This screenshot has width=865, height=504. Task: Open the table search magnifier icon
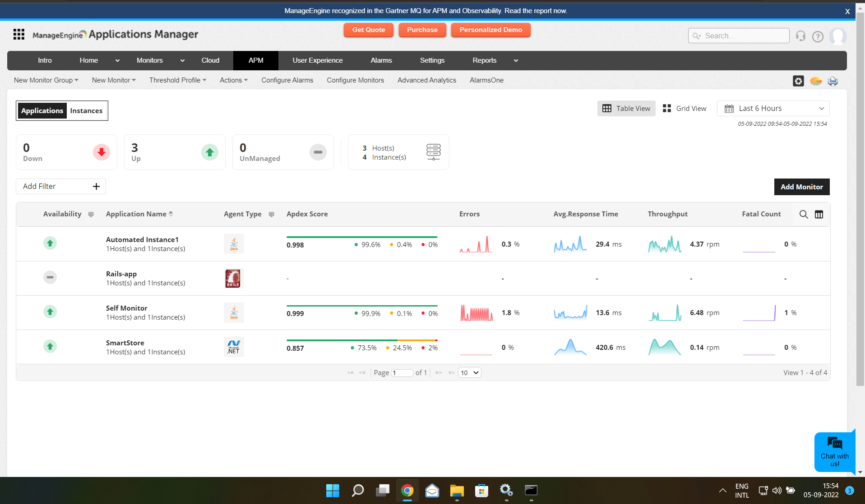pyautogui.click(x=804, y=215)
